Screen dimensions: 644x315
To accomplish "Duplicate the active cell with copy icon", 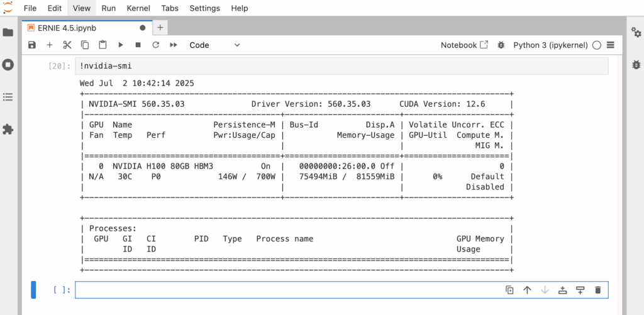I will pos(509,290).
